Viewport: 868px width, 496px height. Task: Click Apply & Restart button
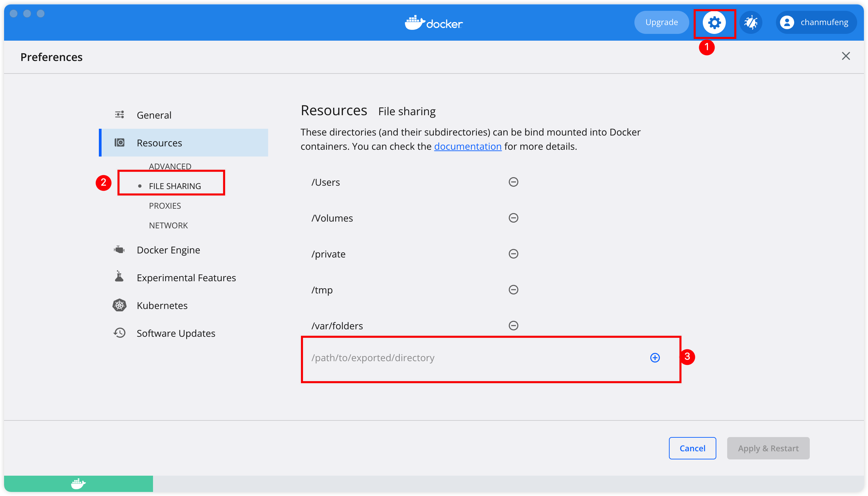[x=768, y=448]
